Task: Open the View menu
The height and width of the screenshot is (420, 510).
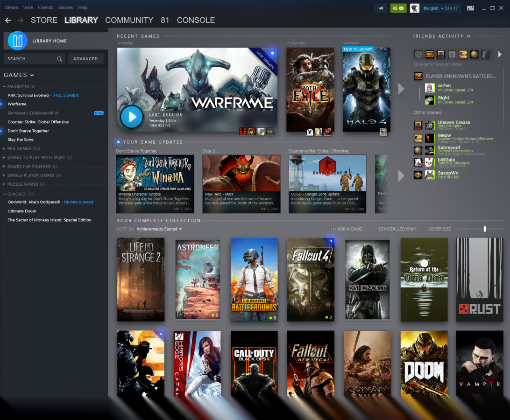Action: 28,7
